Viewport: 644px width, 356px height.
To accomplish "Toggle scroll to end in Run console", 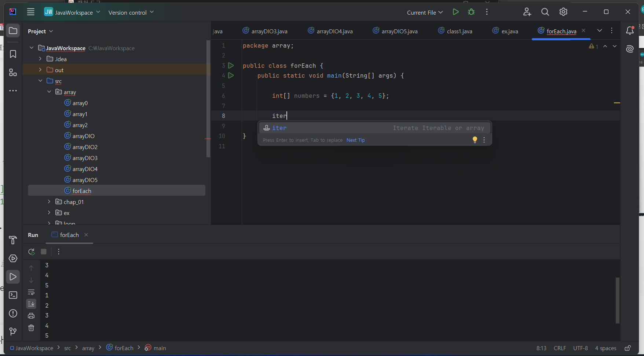I will pos(31,304).
